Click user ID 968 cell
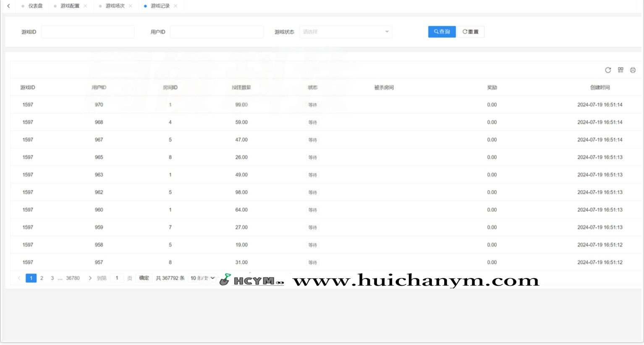 (99, 122)
